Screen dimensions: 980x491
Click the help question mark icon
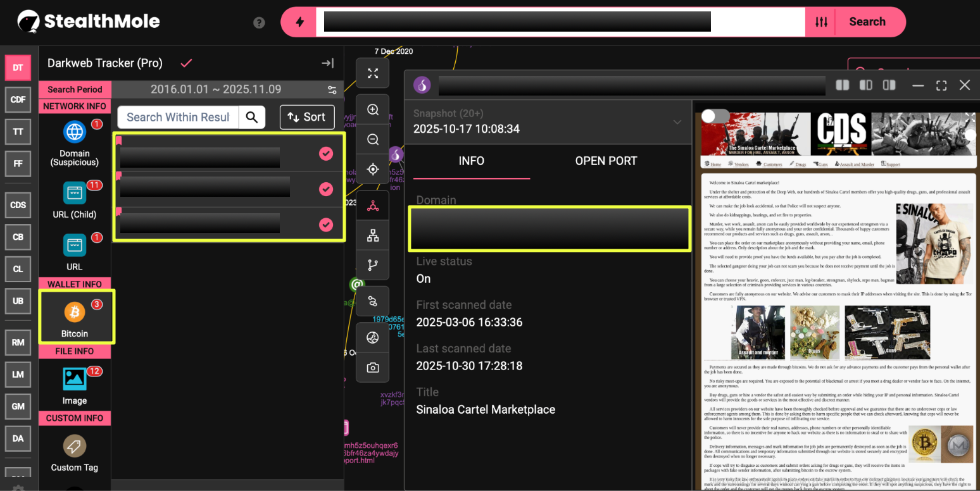pos(259,23)
